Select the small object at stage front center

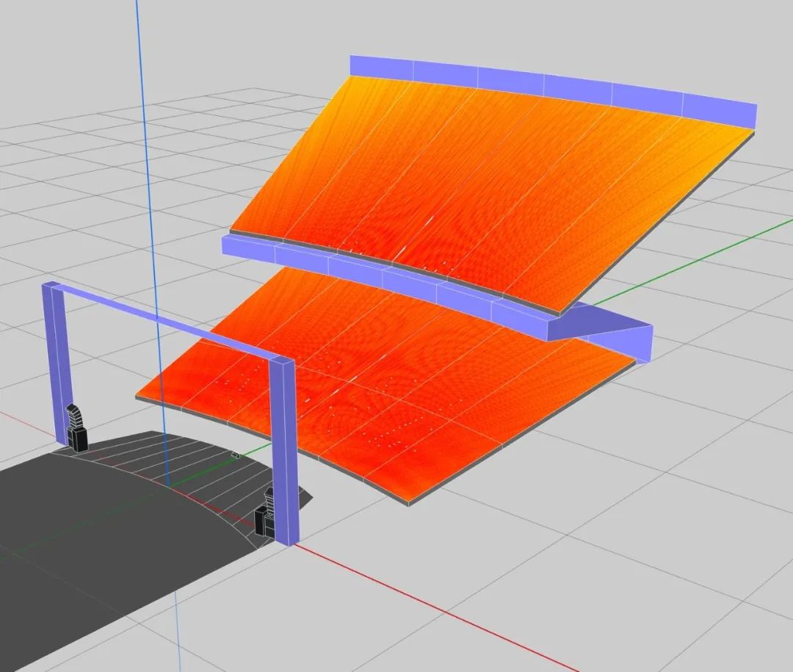(235, 455)
